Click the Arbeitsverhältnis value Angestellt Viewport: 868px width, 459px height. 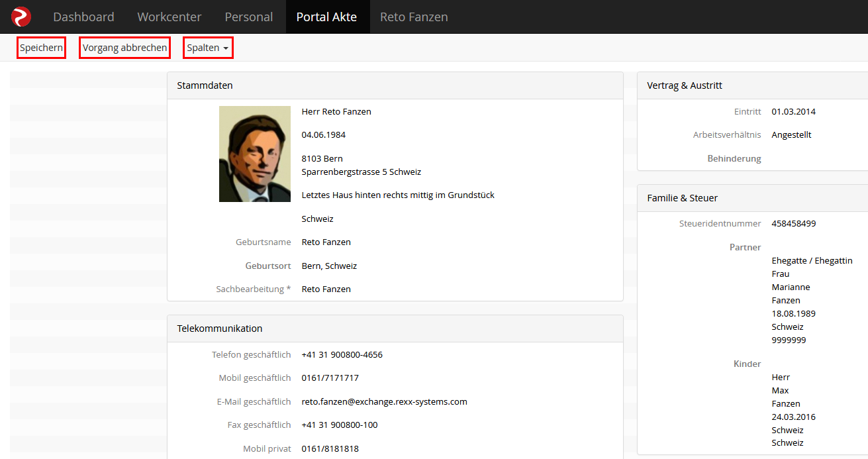(x=791, y=134)
